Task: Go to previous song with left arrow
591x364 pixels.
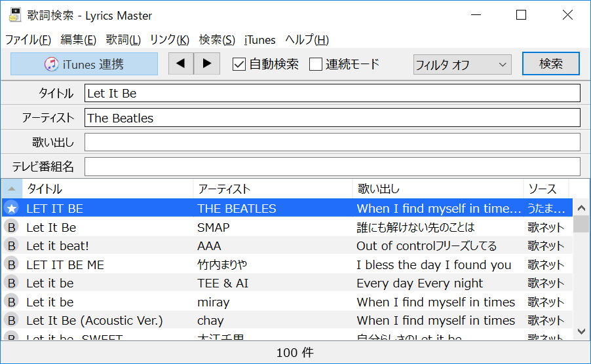Action: pyautogui.click(x=181, y=64)
